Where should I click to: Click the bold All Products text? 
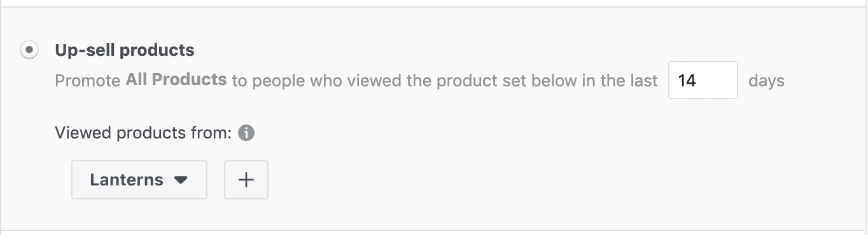(x=176, y=80)
